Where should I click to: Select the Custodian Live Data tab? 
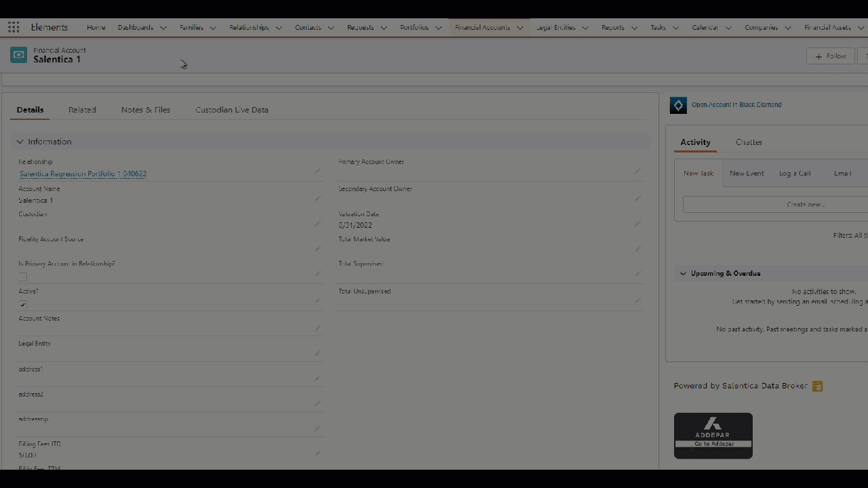coord(232,110)
